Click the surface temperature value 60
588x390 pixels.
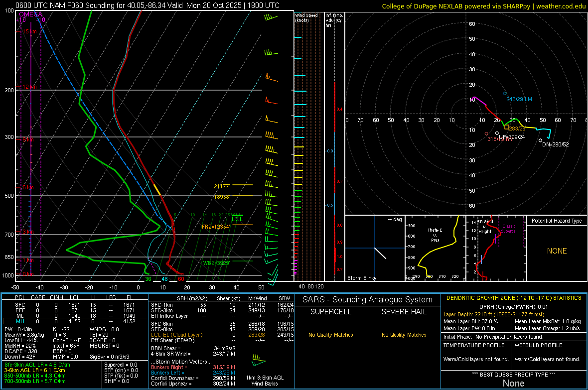click(x=181, y=279)
